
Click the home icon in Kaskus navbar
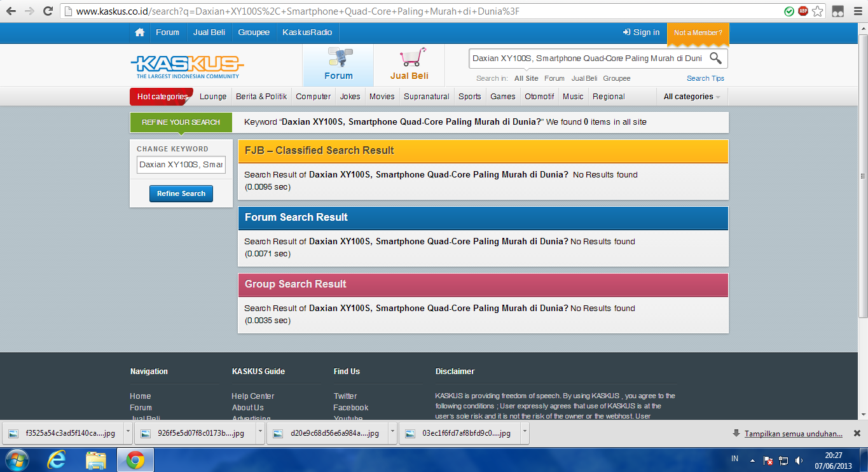[x=139, y=32]
